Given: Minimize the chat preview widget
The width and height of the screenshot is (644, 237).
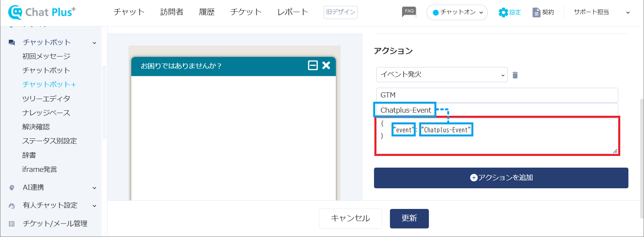Looking at the screenshot, I should (313, 65).
